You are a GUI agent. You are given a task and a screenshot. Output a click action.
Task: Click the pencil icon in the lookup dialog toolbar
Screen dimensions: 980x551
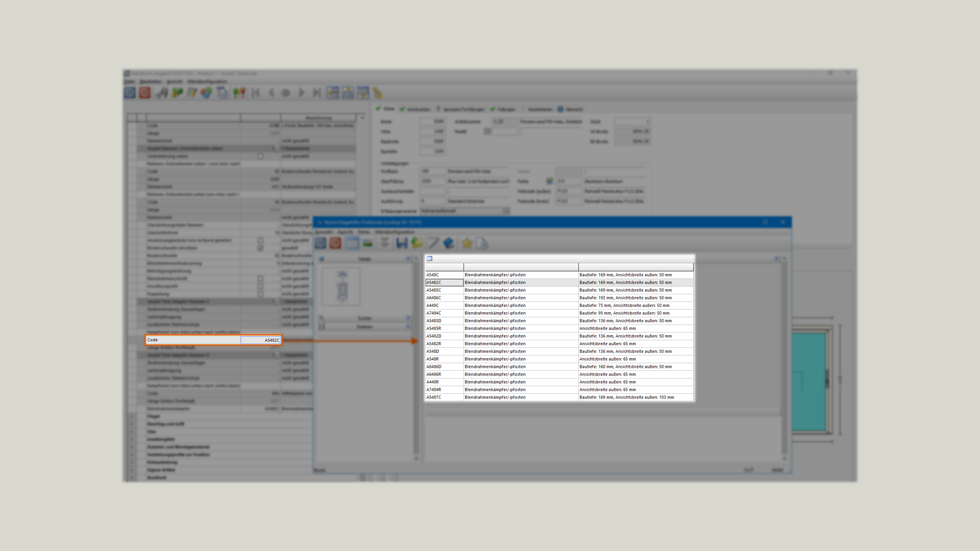point(433,243)
